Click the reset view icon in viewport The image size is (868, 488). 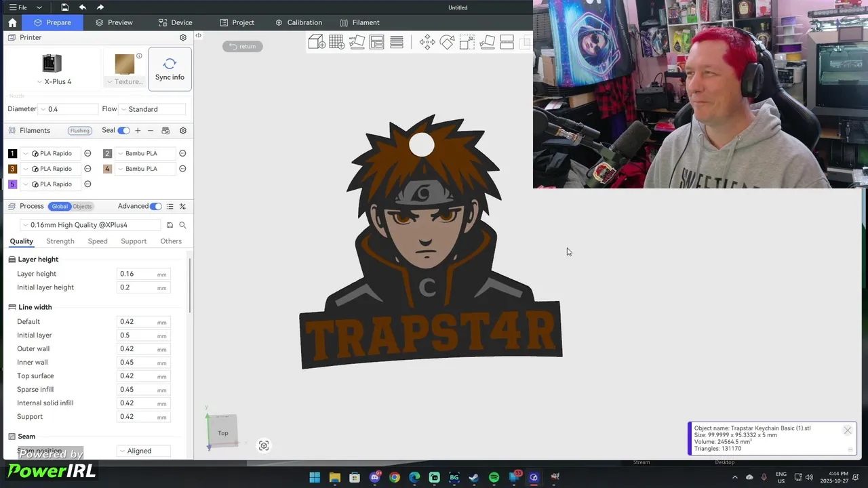click(264, 445)
